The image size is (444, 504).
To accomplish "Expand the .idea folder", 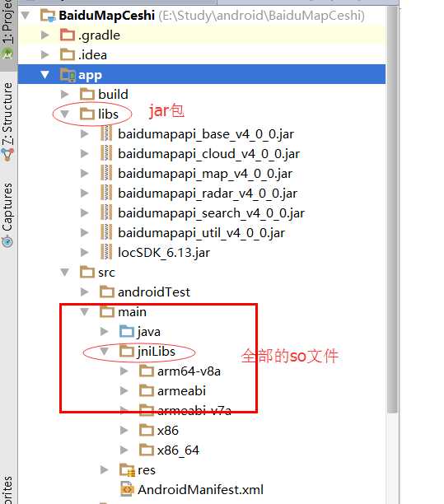I will click(45, 54).
